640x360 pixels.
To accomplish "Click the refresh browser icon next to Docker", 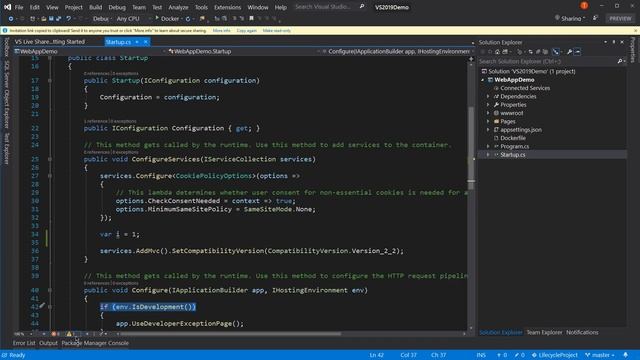I will [x=188, y=19].
